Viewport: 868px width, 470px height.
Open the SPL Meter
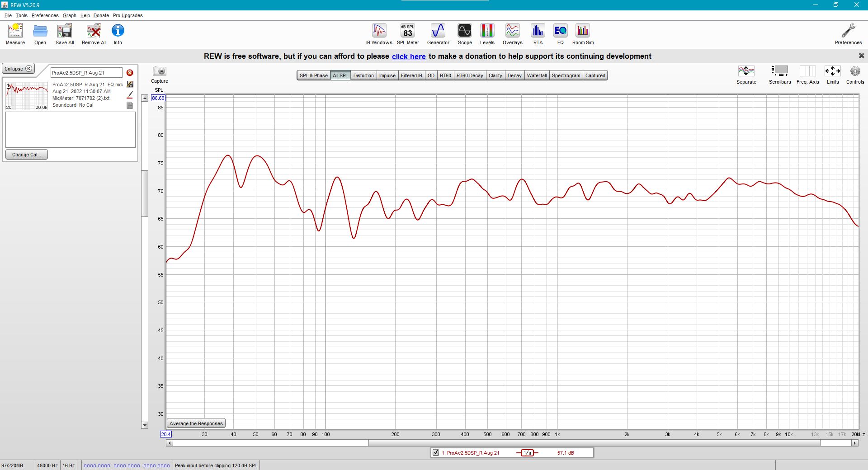coord(408,34)
